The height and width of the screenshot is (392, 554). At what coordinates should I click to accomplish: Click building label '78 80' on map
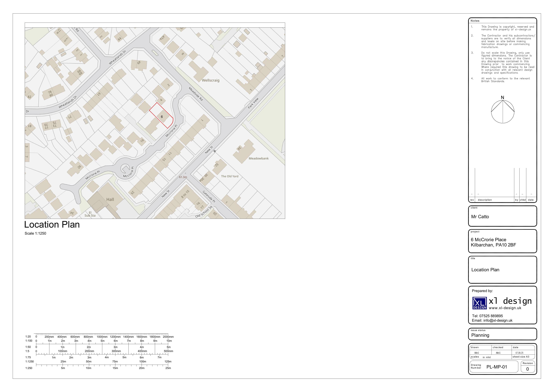[x=50, y=94]
